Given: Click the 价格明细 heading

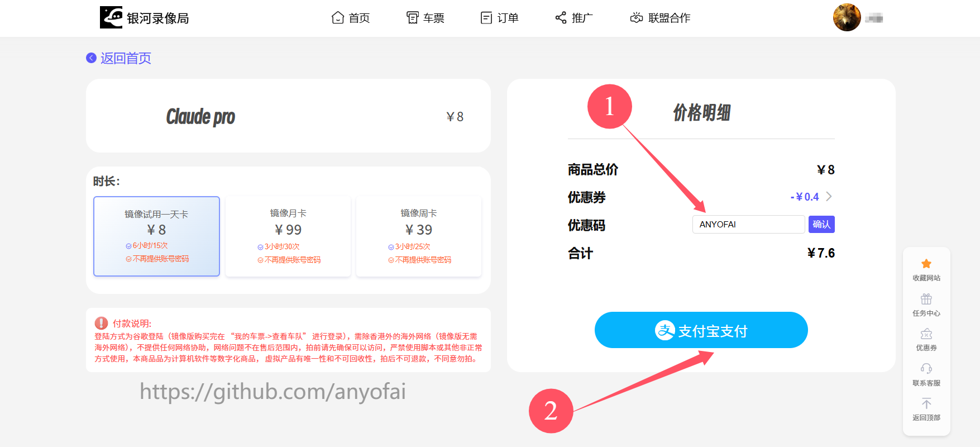Looking at the screenshot, I should [701, 112].
